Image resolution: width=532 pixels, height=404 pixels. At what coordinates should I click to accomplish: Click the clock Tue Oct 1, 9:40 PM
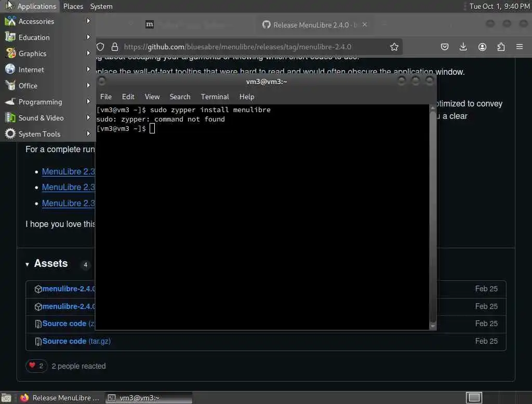tap(499, 6)
